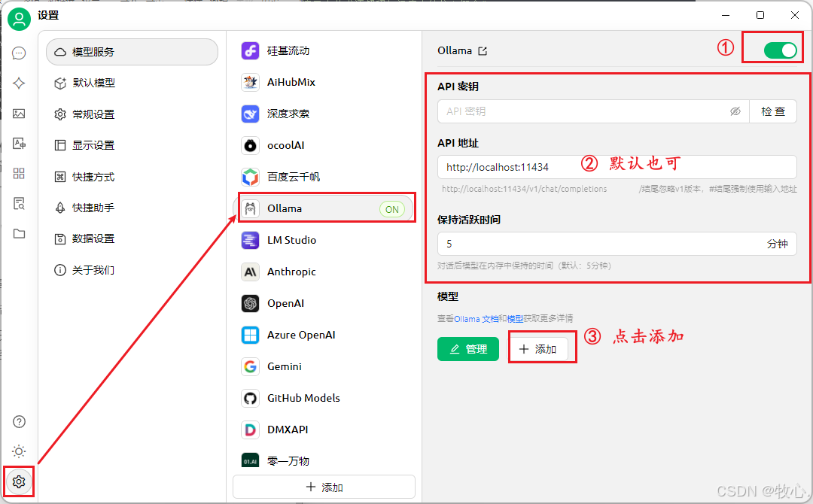Click the external link icon beside Ollama title
813x504 pixels.
(483, 50)
